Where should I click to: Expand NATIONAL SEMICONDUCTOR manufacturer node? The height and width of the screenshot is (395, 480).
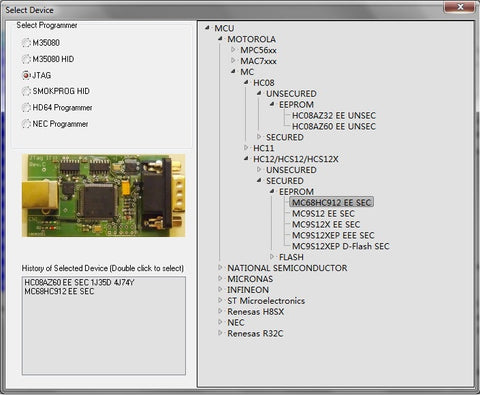coord(220,268)
